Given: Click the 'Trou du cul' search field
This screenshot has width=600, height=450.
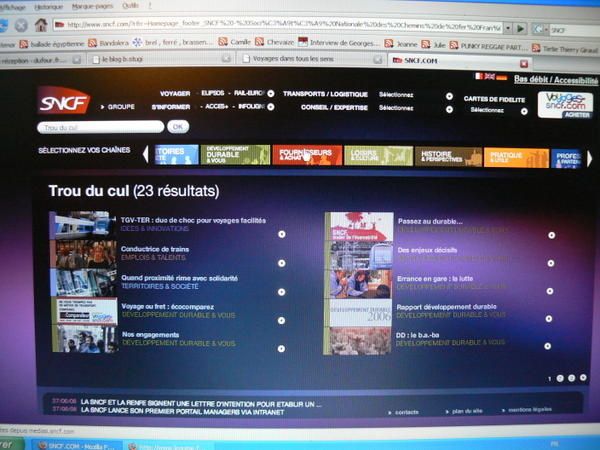Looking at the screenshot, I should [101, 127].
